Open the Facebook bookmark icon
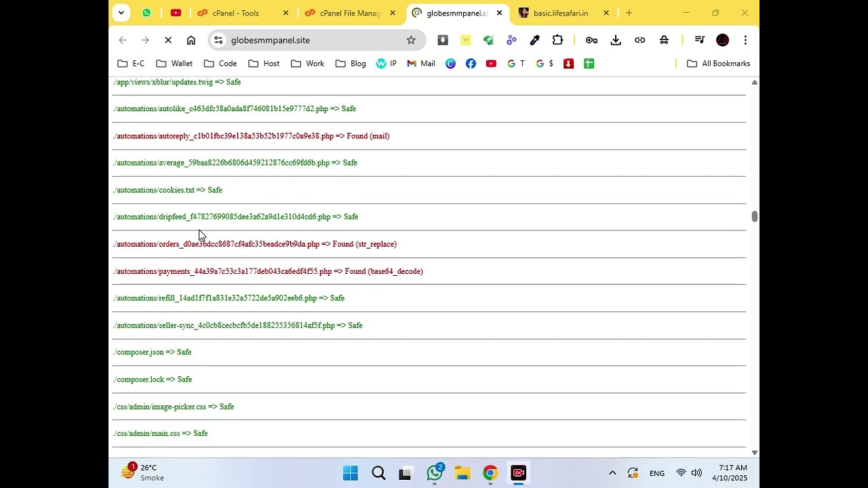Screen dimensions: 868x488 [471, 64]
